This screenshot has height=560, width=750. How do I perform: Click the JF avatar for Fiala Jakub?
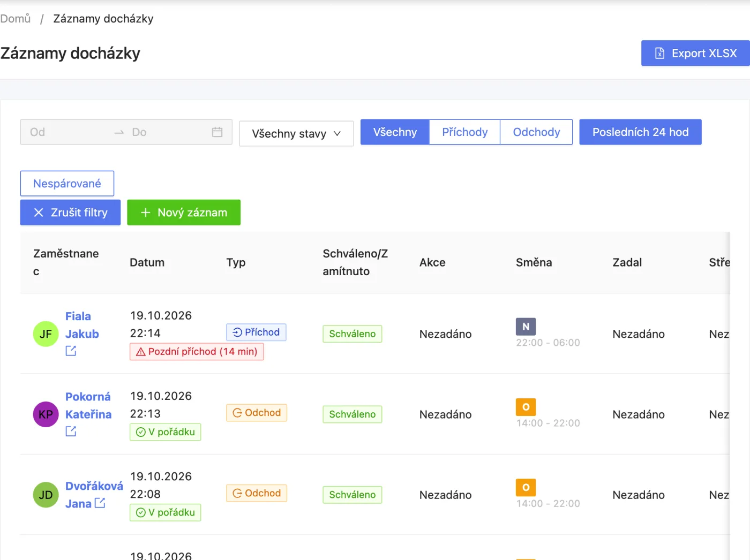tap(46, 334)
